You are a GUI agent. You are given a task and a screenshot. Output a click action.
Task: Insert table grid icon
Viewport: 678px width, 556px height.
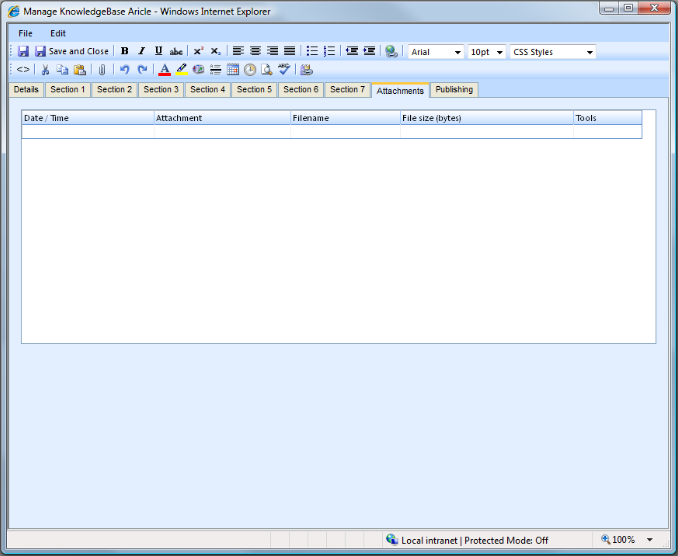point(233,69)
